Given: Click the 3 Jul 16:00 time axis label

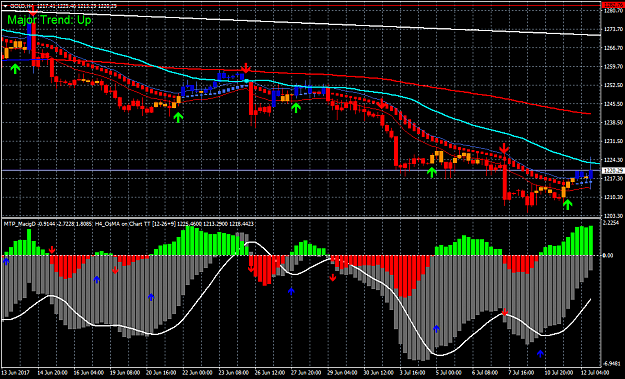Looking at the screenshot, I should point(414,373).
